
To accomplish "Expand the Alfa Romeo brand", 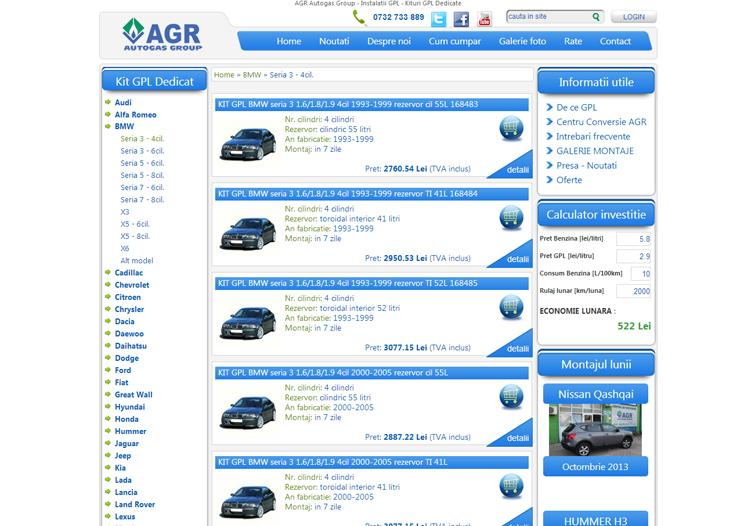I will (x=135, y=114).
